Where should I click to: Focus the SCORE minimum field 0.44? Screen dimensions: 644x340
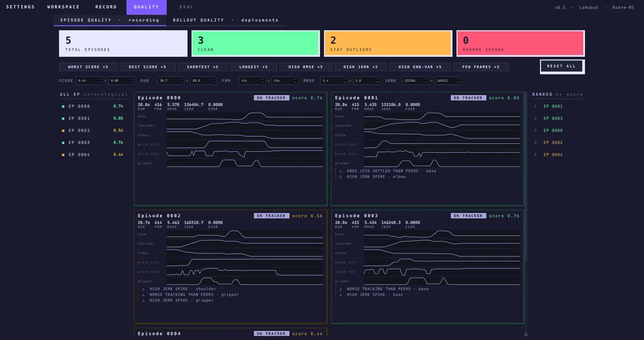tap(89, 81)
